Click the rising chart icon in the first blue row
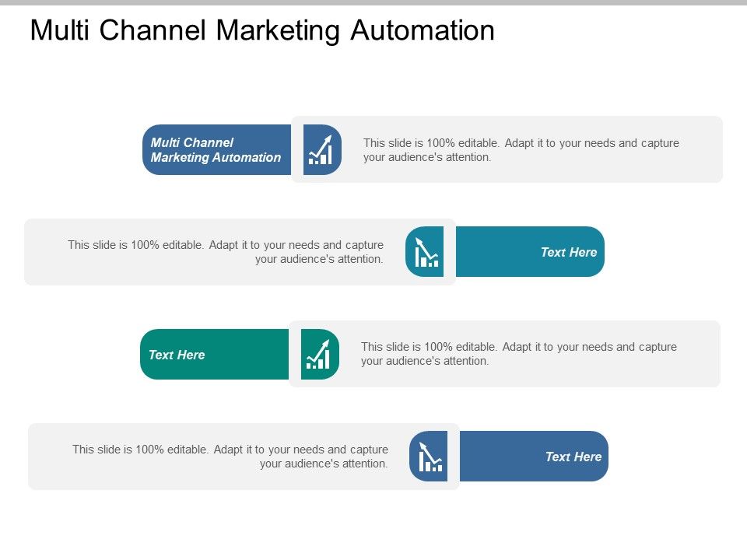Viewport: 747px width, 560px height. coord(321,149)
